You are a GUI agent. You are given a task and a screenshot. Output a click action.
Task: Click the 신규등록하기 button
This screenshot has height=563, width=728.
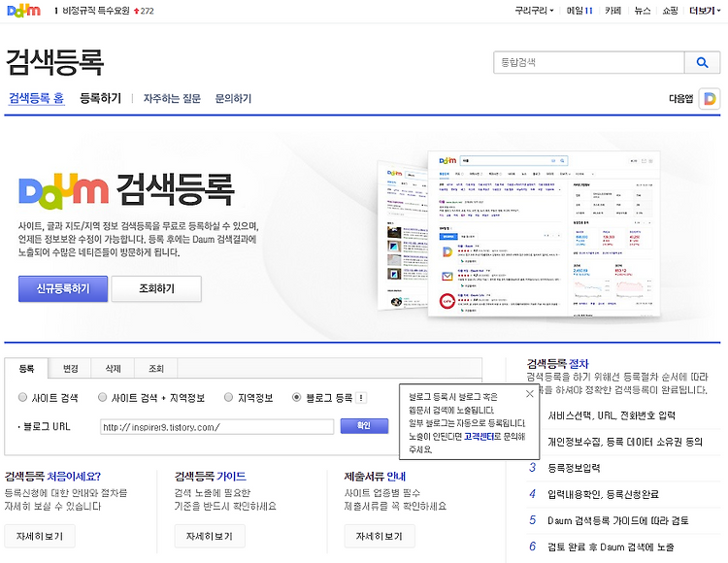coord(63,288)
